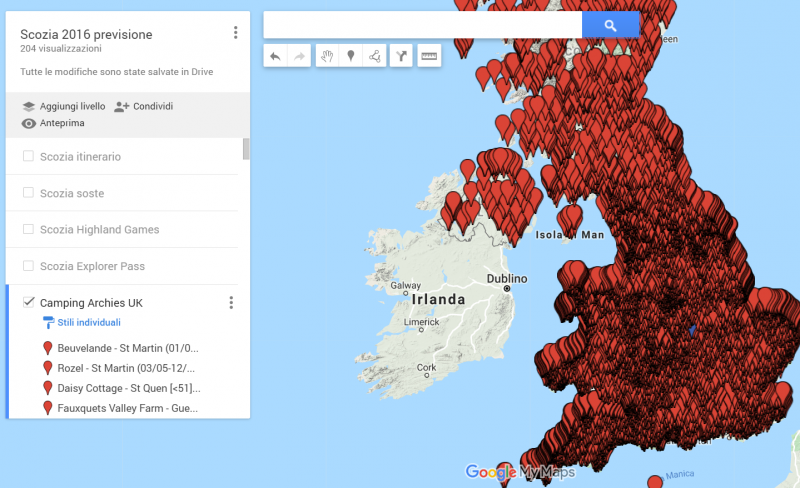Click the layer panel scrollbar thumb
This screenshot has width=800, height=488.
[246, 149]
